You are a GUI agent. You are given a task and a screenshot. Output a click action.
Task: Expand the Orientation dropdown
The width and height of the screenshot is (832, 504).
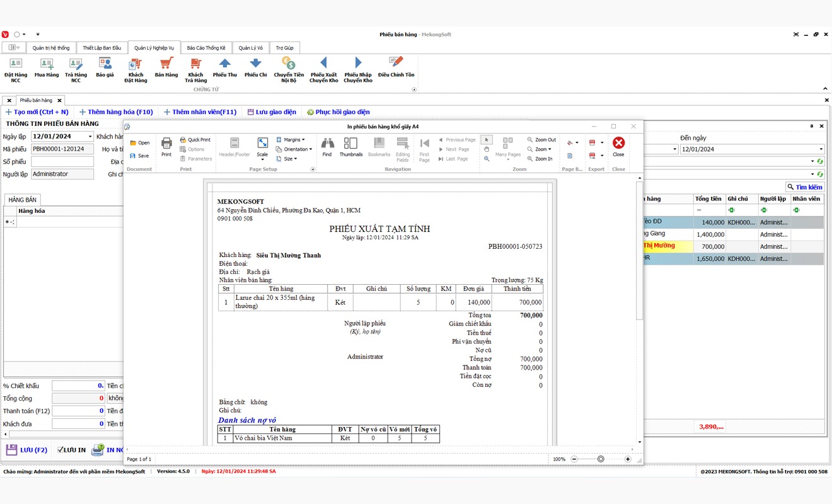298,149
